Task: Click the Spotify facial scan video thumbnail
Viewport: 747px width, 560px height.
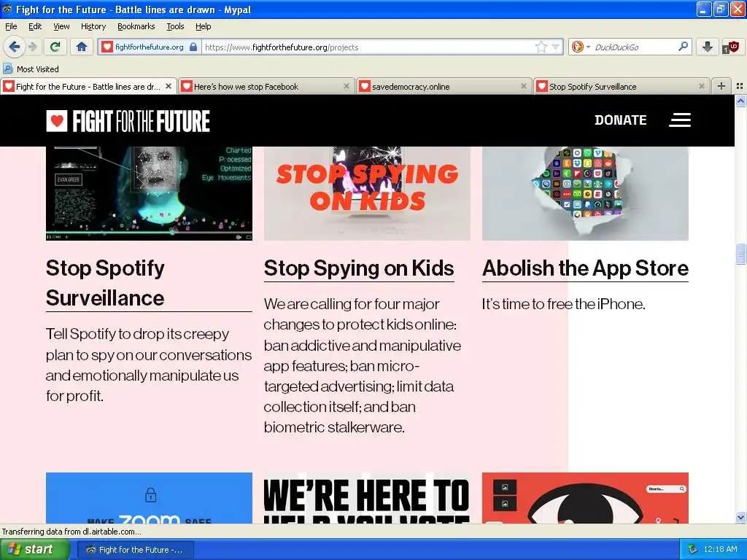Action: click(x=149, y=193)
